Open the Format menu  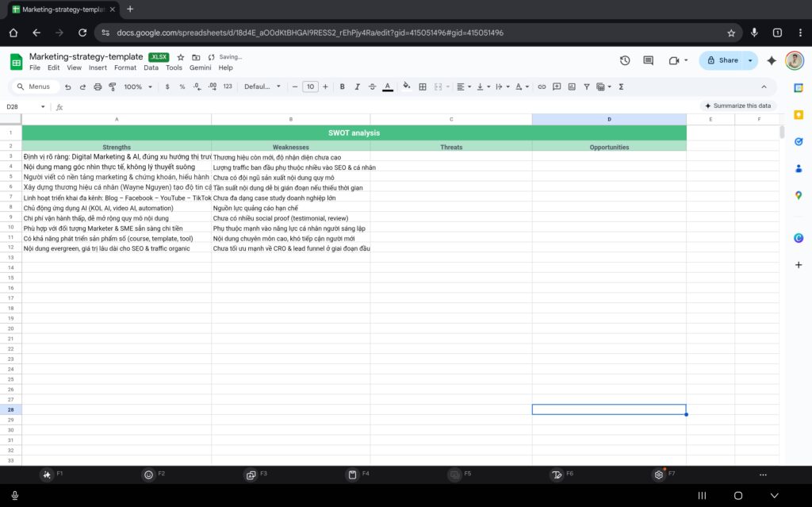point(125,67)
